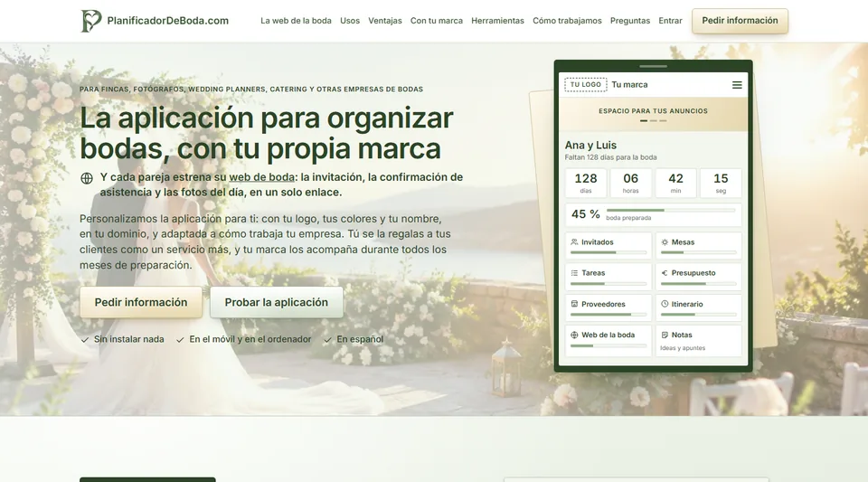The image size is (868, 482).
Task: Click the Itinerario clock icon
Action: point(665,304)
